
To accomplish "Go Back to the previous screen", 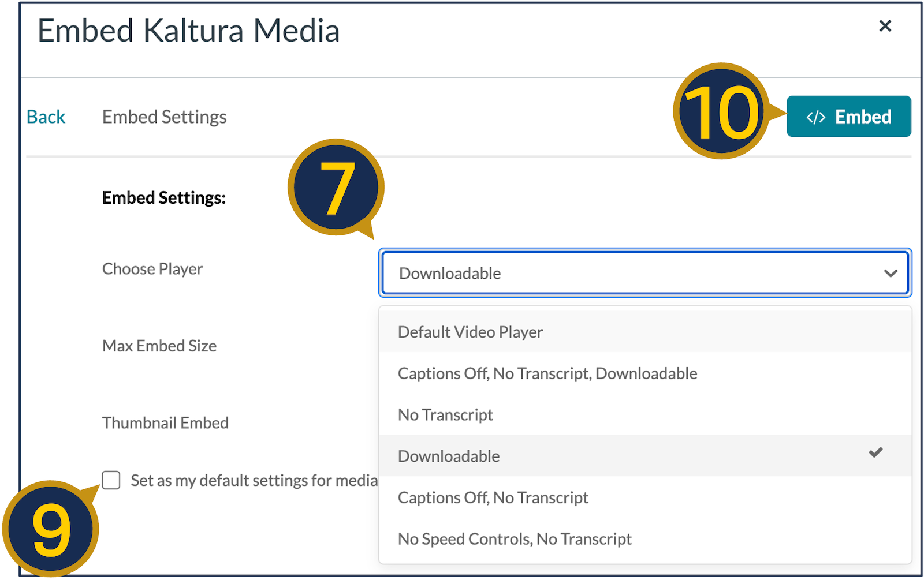I will pos(45,116).
